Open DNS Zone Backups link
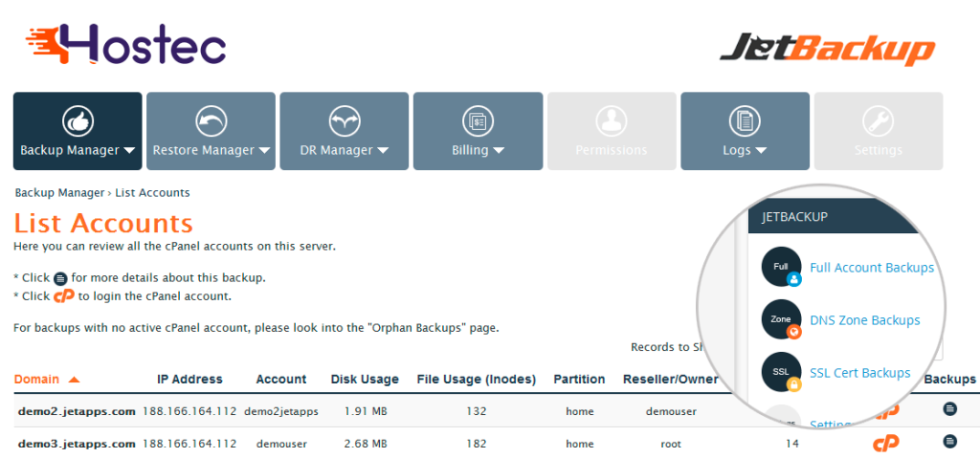The width and height of the screenshot is (980, 458). 865,320
